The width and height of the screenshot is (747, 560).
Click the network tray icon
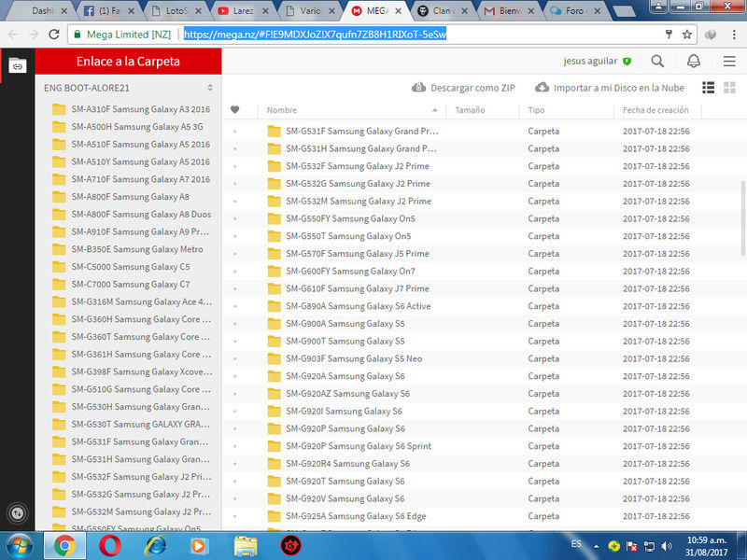pos(649,546)
